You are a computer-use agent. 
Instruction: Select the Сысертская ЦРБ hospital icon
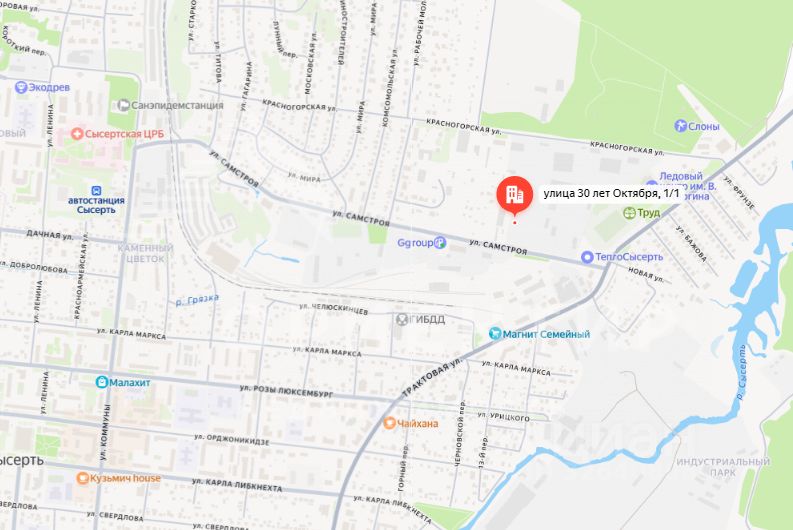pos(77,134)
